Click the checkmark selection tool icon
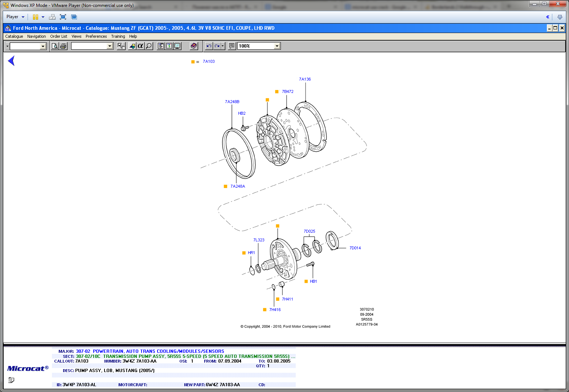The image size is (569, 392). tap(121, 46)
